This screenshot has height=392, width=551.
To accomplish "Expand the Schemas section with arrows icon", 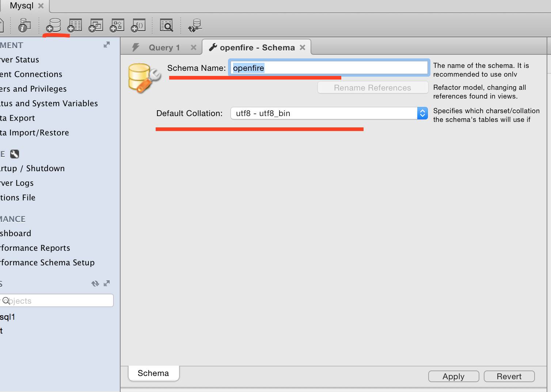I will click(x=107, y=283).
